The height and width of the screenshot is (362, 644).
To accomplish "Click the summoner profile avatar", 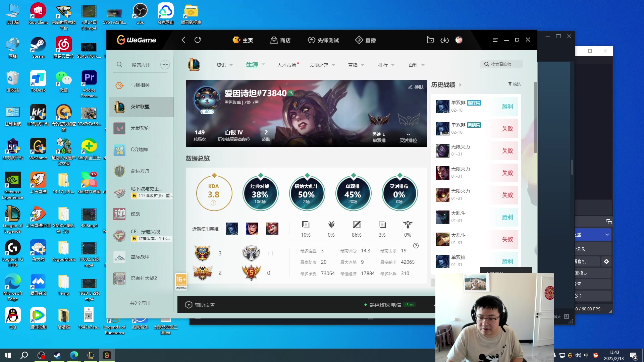I will point(207,100).
